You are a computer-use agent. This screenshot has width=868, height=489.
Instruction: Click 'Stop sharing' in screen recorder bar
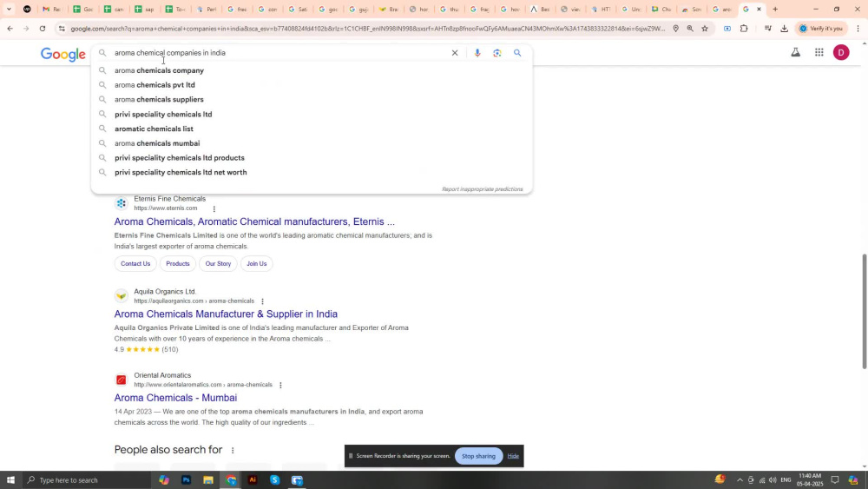tap(478, 456)
